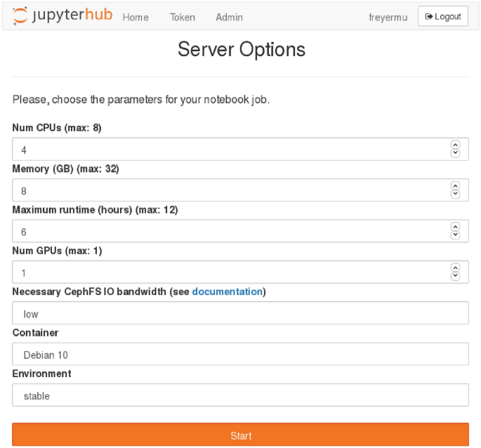Decrease the Maximum runtime hours

(455, 235)
